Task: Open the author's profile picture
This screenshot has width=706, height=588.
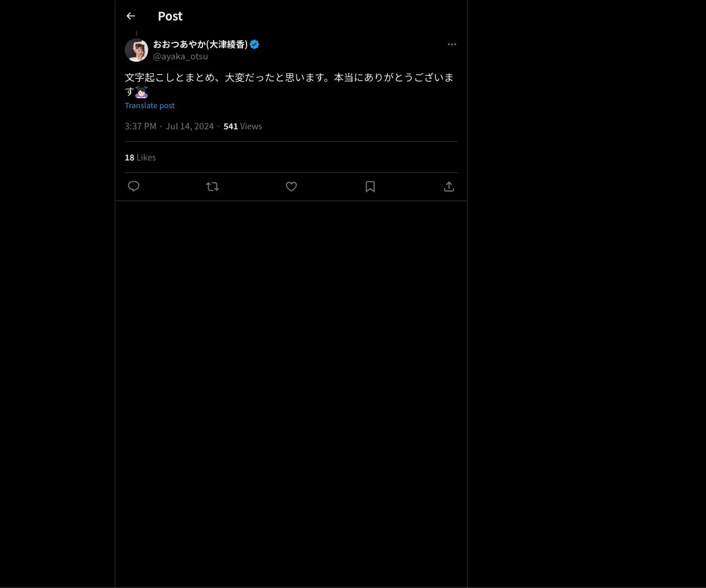Action: tap(136, 50)
